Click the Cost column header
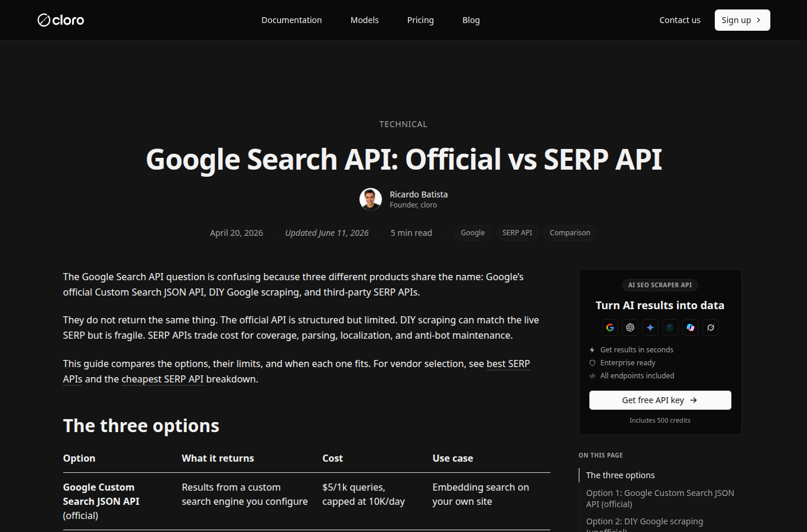The image size is (807, 532). pyautogui.click(x=332, y=458)
